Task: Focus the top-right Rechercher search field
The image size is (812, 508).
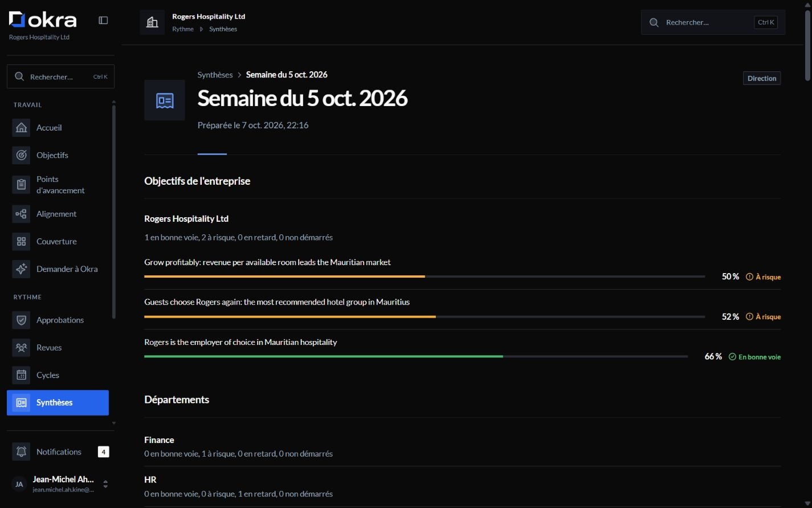Action: (713, 22)
